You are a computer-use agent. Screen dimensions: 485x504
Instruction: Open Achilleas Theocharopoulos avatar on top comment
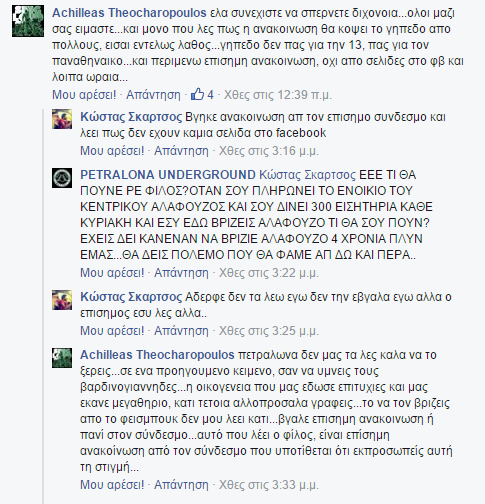pos(28,21)
